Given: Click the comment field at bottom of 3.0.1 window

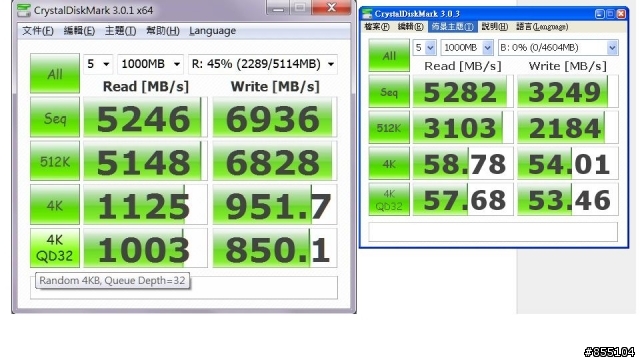Looking at the screenshot, I should click(184, 287).
